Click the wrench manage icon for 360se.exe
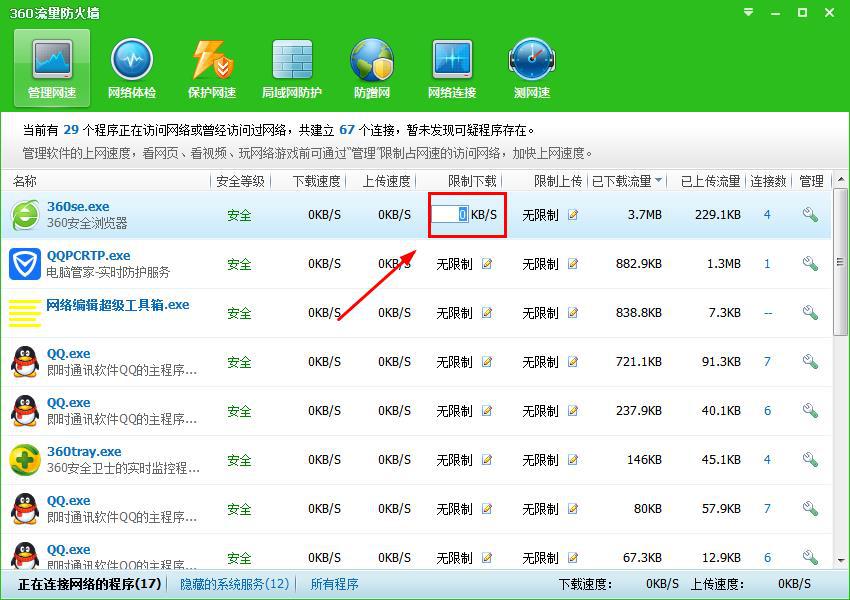Image resolution: width=850 pixels, height=600 pixels. pyautogui.click(x=810, y=215)
